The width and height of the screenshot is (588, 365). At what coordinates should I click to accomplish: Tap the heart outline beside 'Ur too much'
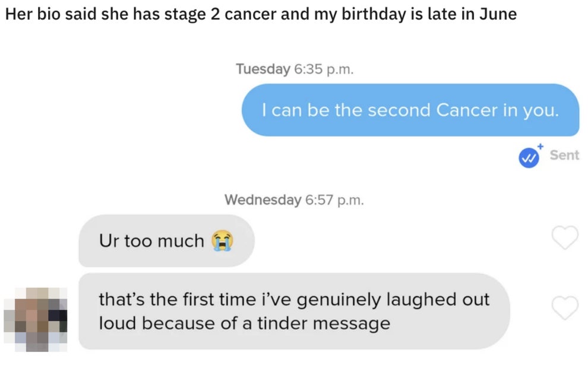pyautogui.click(x=565, y=238)
